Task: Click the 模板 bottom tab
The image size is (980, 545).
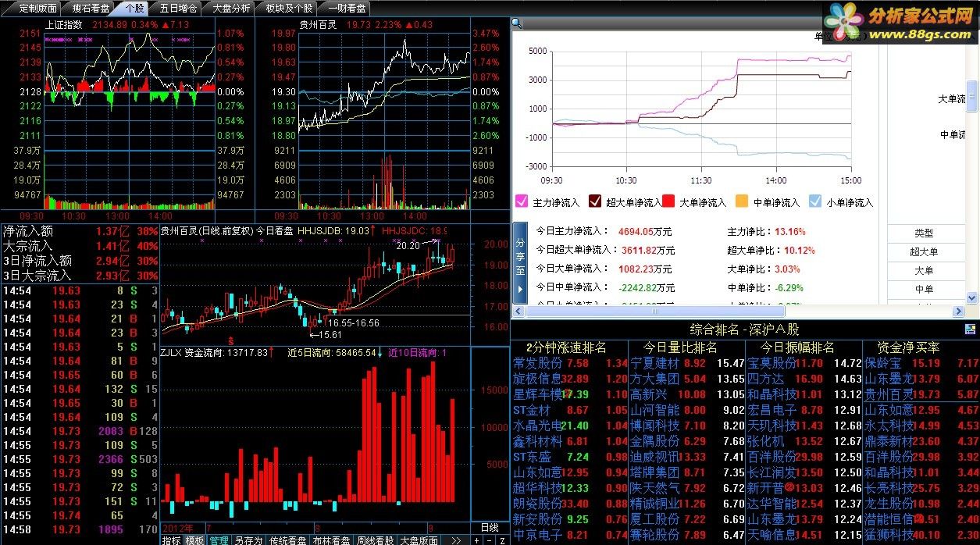Action: [x=195, y=540]
